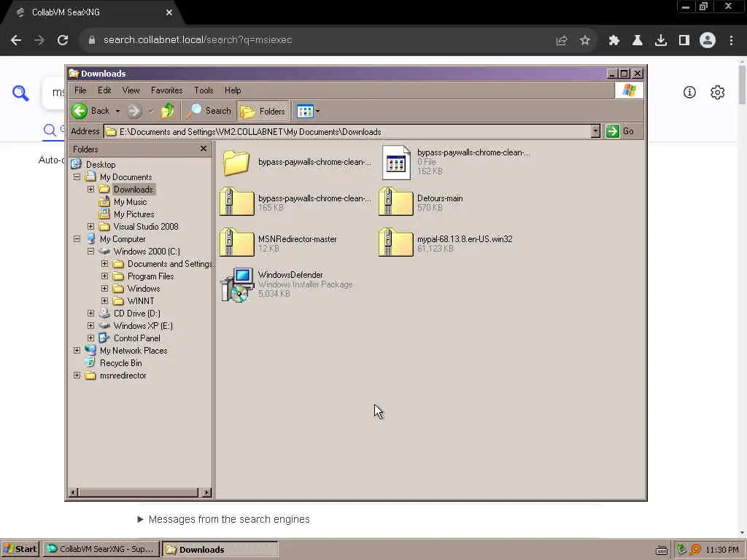Screen dimensions: 747x560
Task: Click the Windows Start button
Action: [20, 549]
